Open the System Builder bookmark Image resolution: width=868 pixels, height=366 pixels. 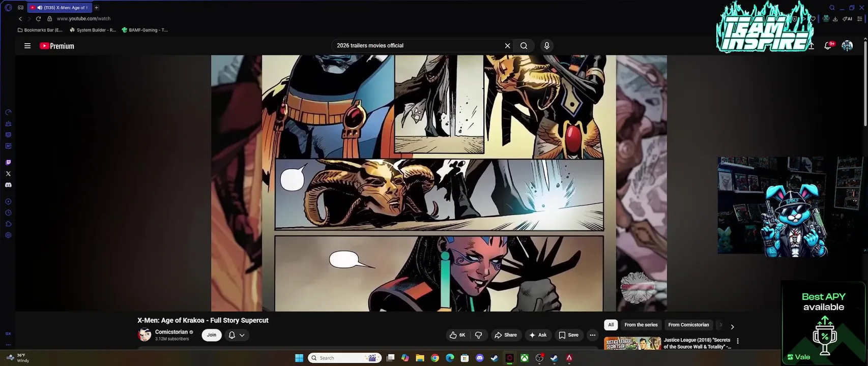click(93, 30)
